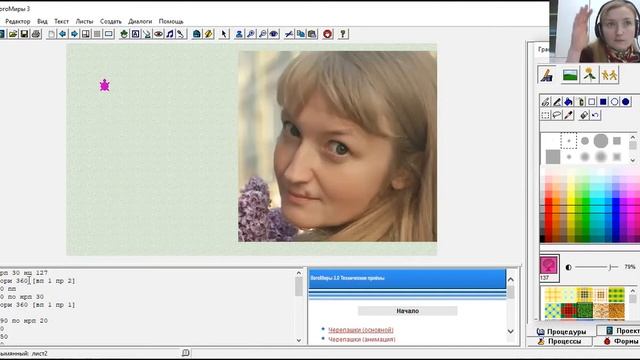Open the Вид menu
640x360 pixels.
click(x=42, y=21)
